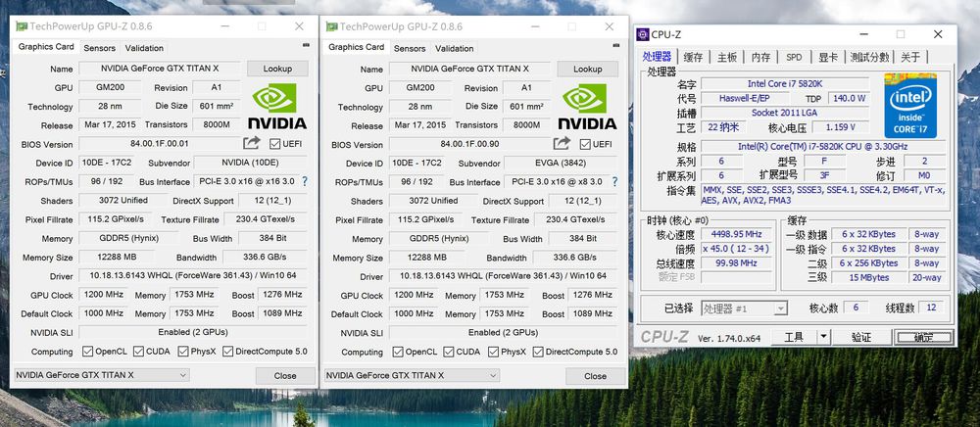Viewport: 980px width, 427px height.
Task: Click the 线程数 12 value in CPU-Z
Action: tap(931, 308)
